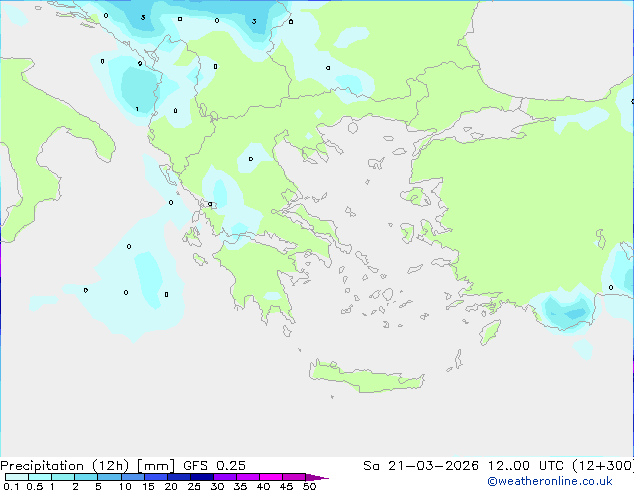
Task: Click the 'GFS 0.25' model label
Action: point(214,466)
